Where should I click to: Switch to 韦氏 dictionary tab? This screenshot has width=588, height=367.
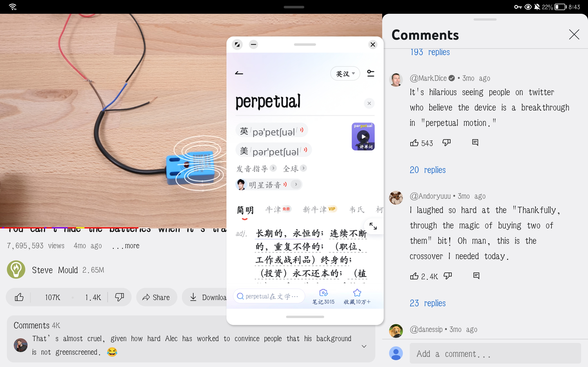(356, 210)
